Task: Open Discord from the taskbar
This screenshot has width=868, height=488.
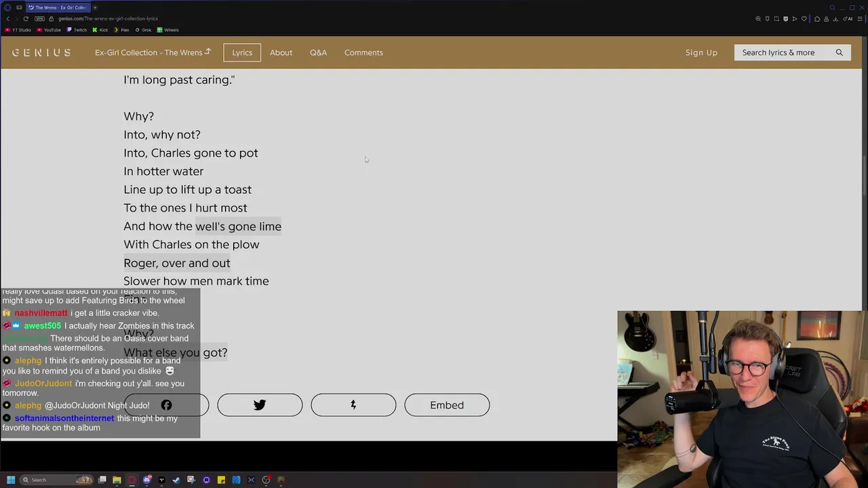Action: 147,480
